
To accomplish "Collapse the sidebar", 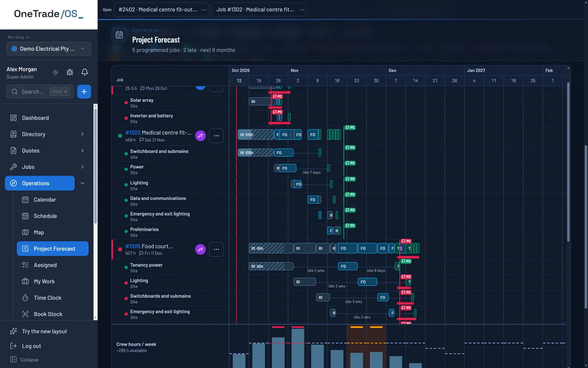I will click(24, 360).
